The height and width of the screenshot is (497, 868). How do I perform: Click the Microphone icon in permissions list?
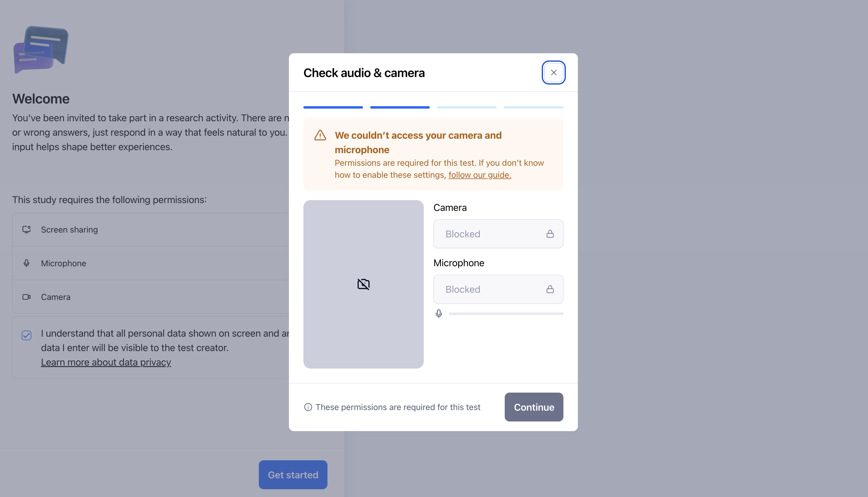(x=26, y=263)
